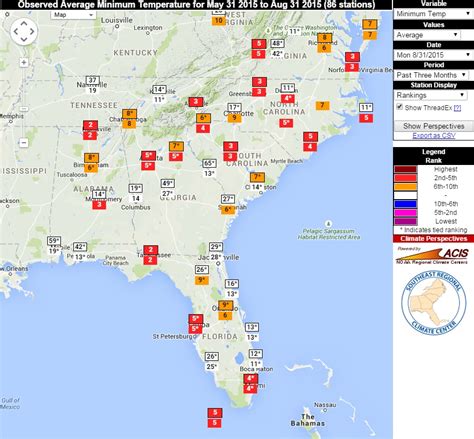Select the lone orange 7 marker in North Carolina
The width and height of the screenshot is (474, 439).
point(322,106)
